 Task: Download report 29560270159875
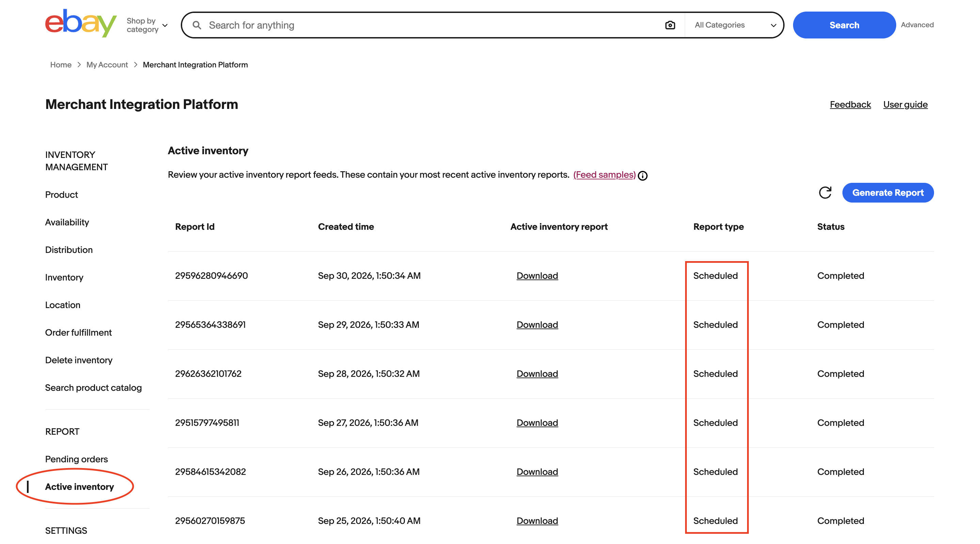point(537,521)
